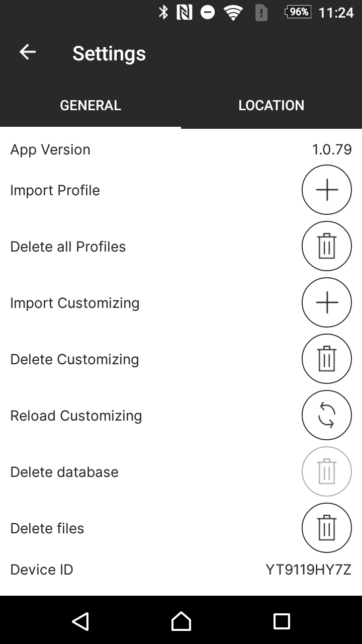Go back using the arrow beside Settings
The height and width of the screenshot is (644, 362).
(28, 52)
